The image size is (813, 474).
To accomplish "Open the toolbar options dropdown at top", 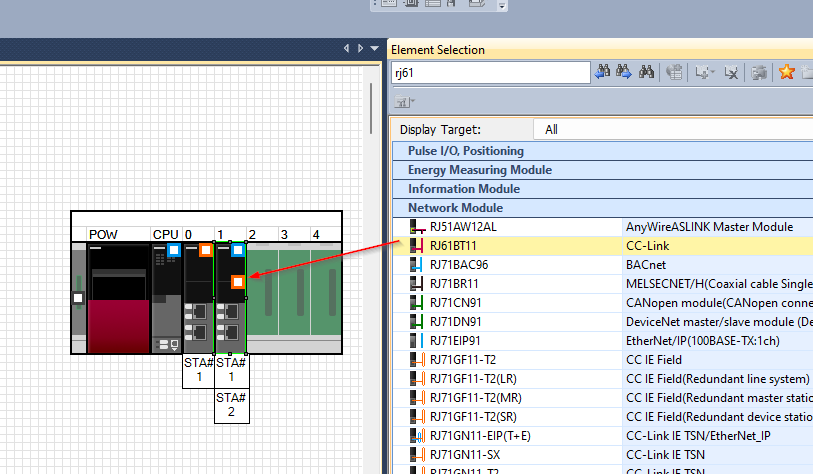I will coord(501,6).
